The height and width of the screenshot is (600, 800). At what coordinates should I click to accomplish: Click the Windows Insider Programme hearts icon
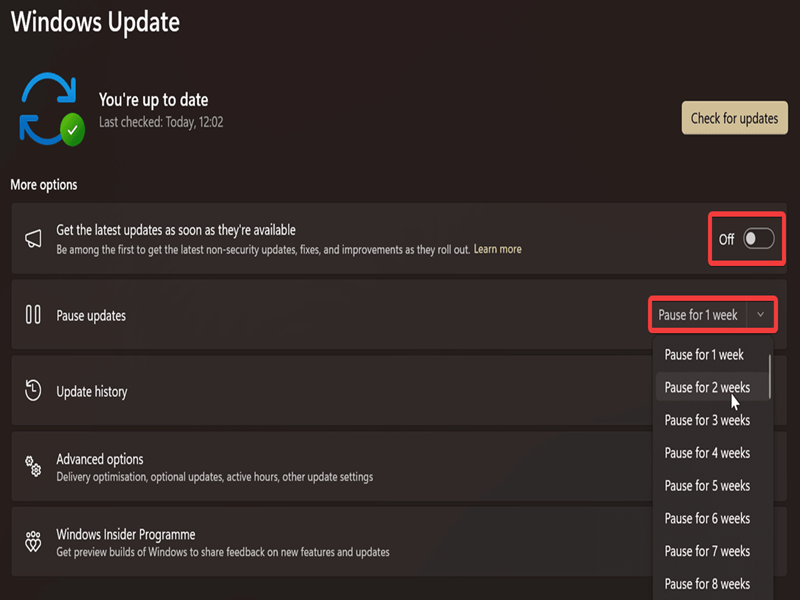pos(33,542)
